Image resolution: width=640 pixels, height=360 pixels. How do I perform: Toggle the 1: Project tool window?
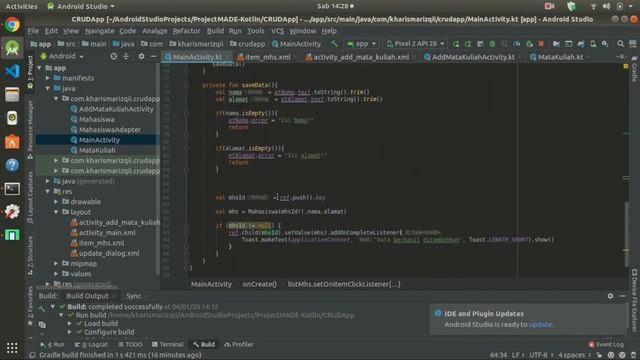pyautogui.click(x=30, y=72)
